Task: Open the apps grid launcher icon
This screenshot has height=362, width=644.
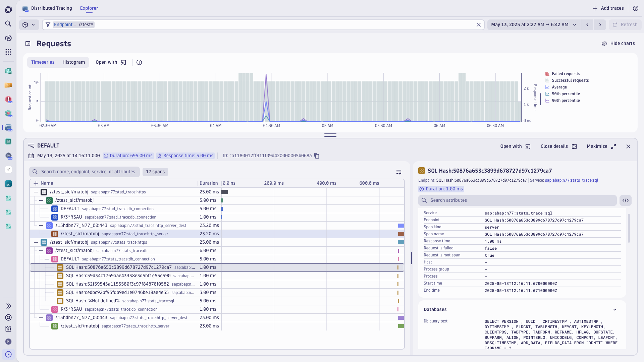Action: tap(8, 52)
